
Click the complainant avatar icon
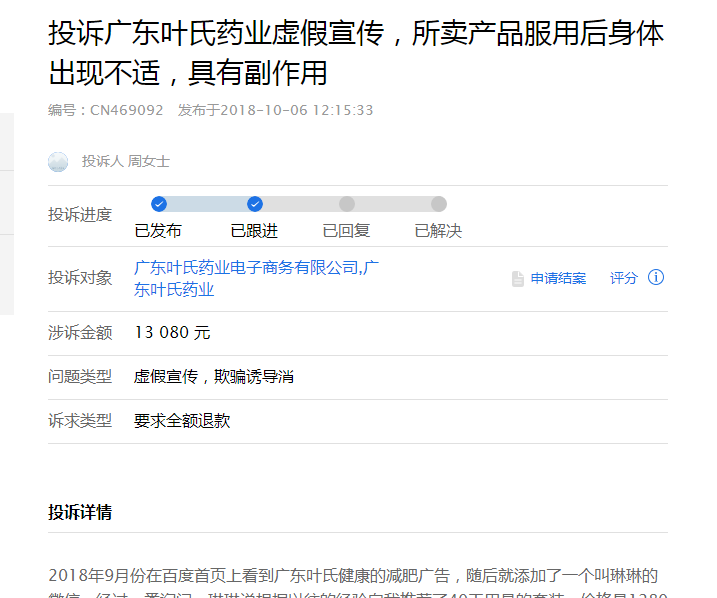pos(58,162)
